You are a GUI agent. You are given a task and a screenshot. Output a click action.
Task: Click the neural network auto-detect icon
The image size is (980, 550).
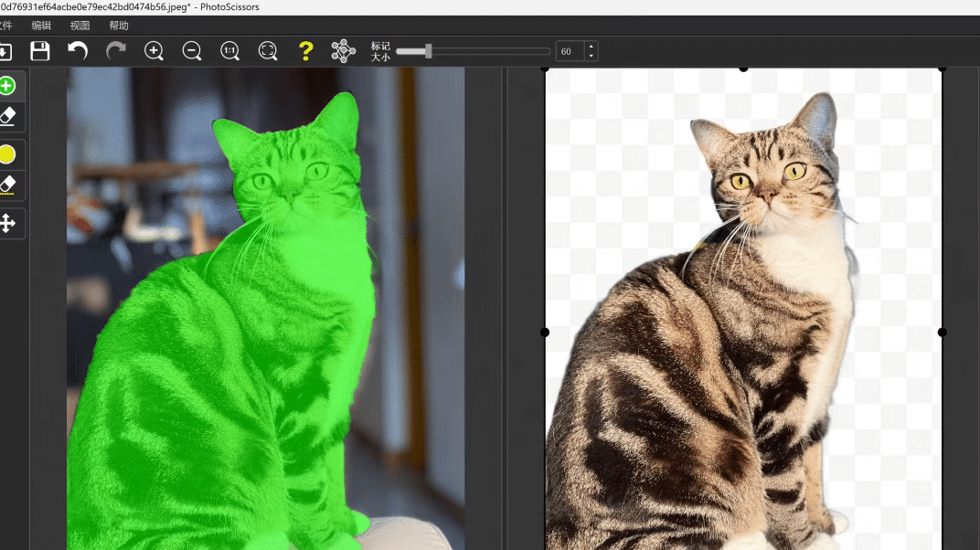click(x=343, y=51)
